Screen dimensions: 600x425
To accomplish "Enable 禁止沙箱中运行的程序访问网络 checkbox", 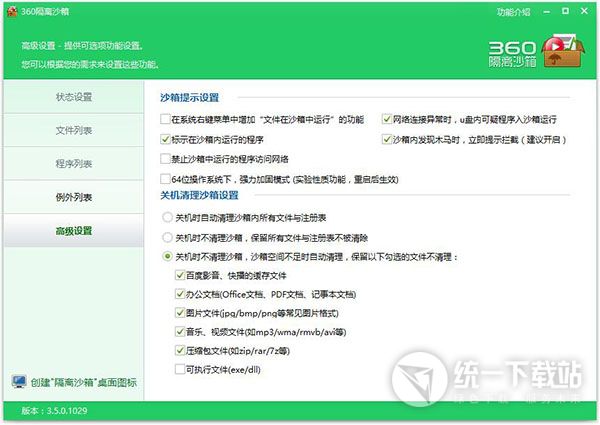I will tap(166, 158).
